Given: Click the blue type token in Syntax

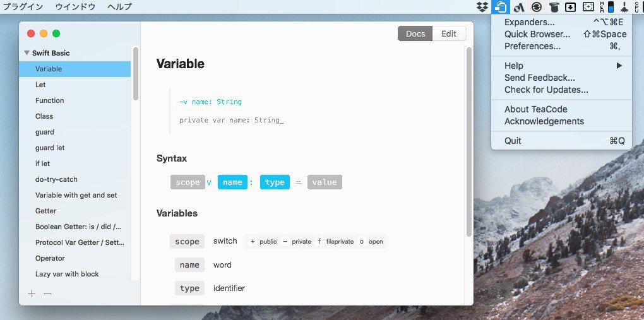Looking at the screenshot, I should pos(275,182).
